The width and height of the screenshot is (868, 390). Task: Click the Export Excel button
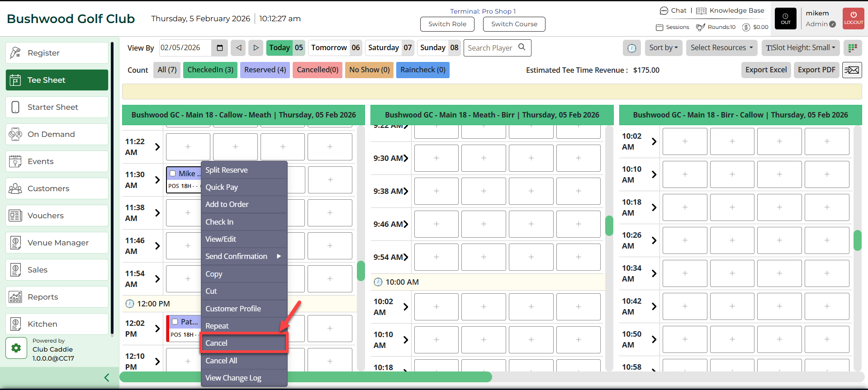tap(766, 70)
